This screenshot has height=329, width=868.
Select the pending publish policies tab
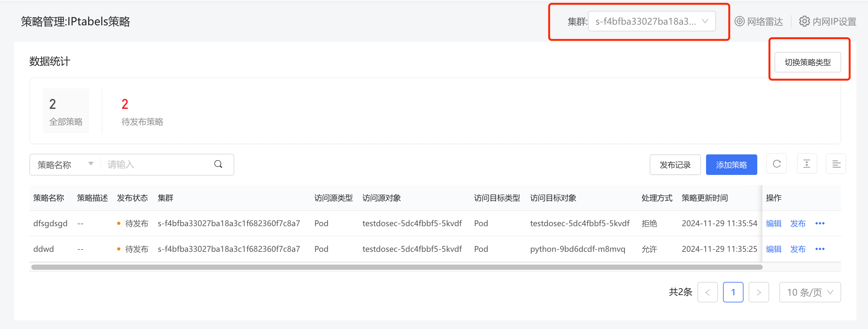pos(142,111)
